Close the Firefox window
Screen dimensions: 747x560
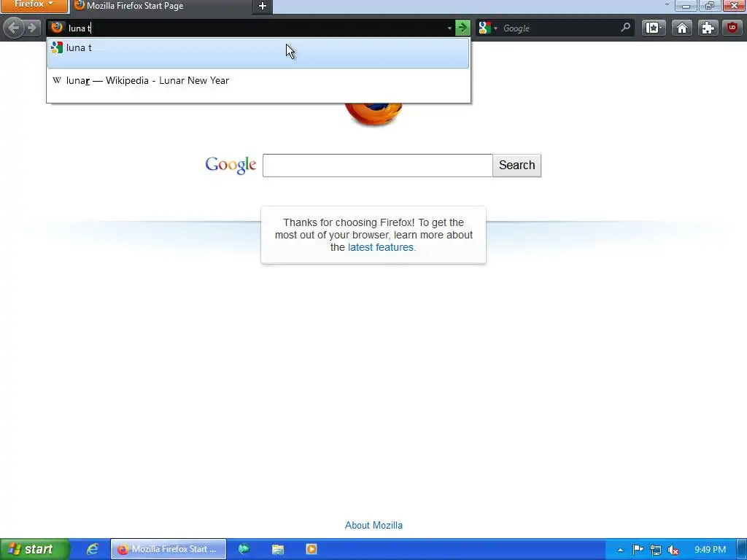734,6
